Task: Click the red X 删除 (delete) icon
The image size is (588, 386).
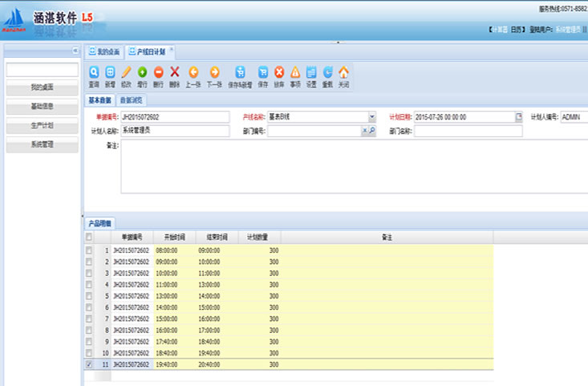Action: pos(175,73)
